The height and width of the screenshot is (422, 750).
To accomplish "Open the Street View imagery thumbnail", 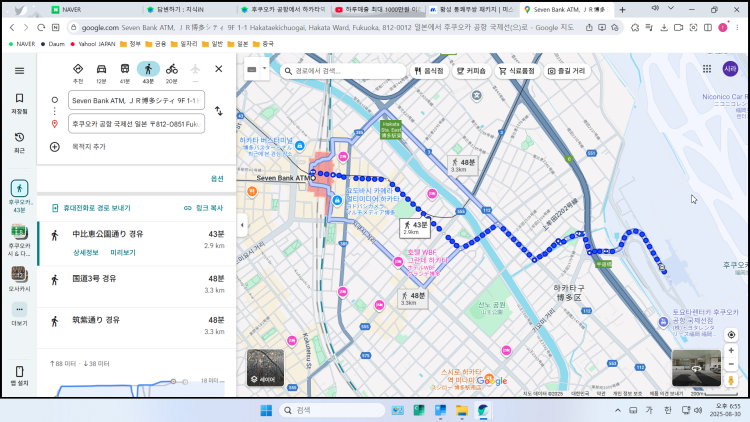I will tap(696, 368).
